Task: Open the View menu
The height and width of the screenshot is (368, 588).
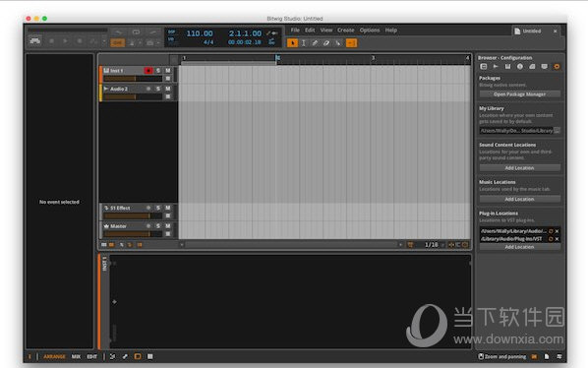Action: click(326, 30)
